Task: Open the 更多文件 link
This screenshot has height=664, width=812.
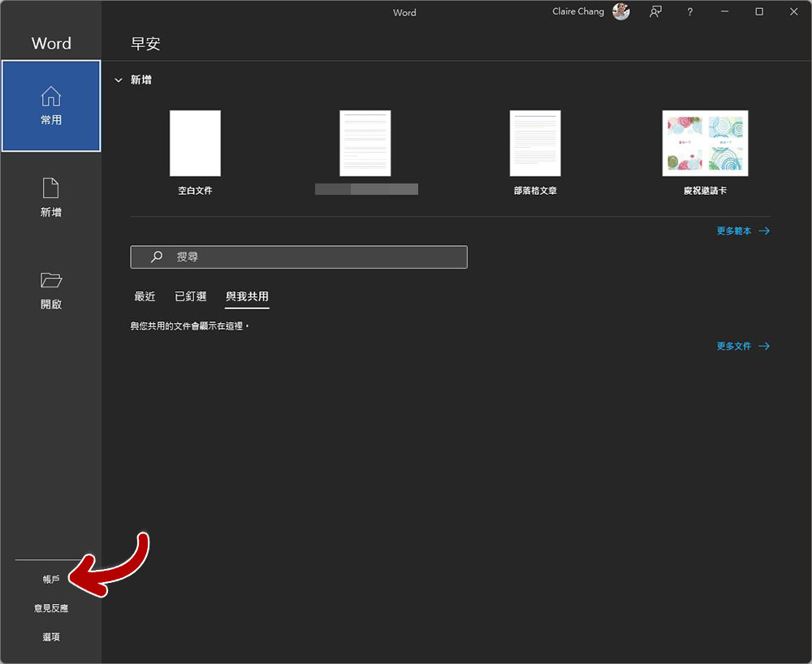Action: pos(734,346)
